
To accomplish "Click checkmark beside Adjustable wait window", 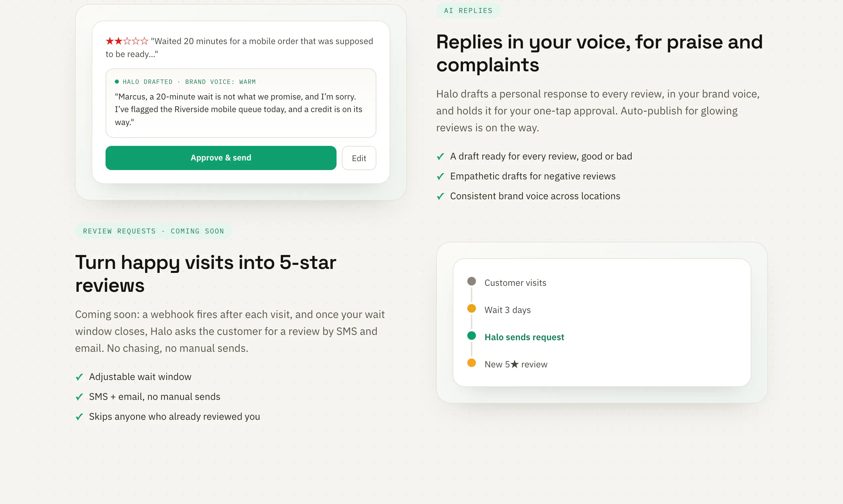I will pos(79,377).
